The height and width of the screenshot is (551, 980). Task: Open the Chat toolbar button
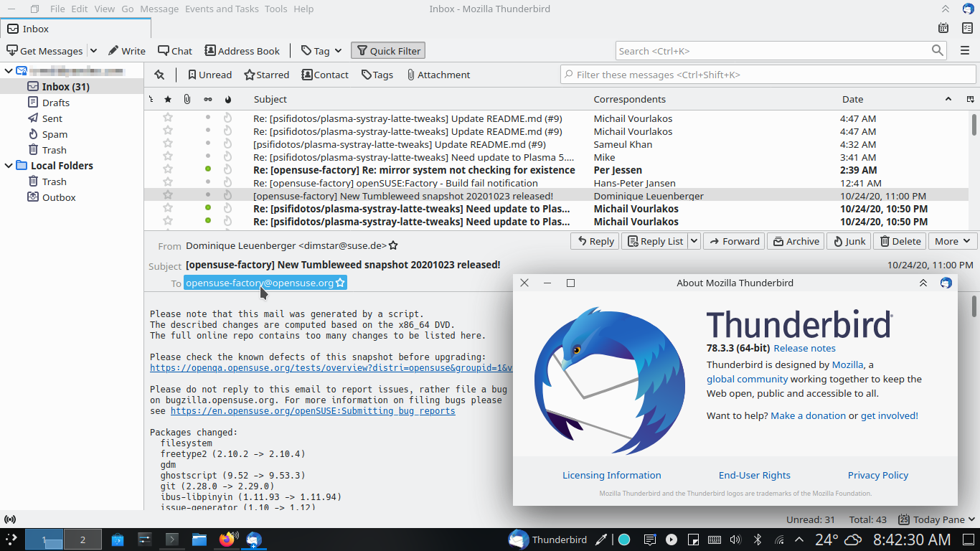coord(175,51)
